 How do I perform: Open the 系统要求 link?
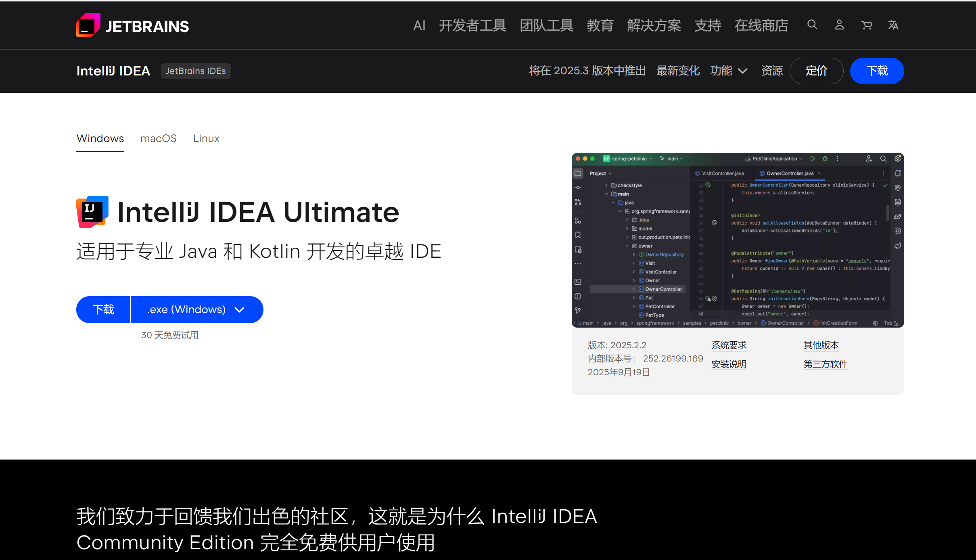[x=729, y=345]
